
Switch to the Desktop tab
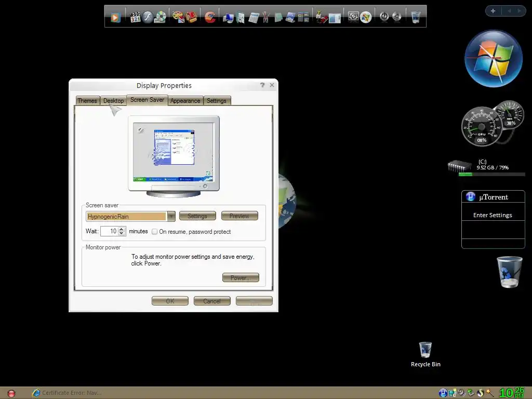tap(113, 101)
